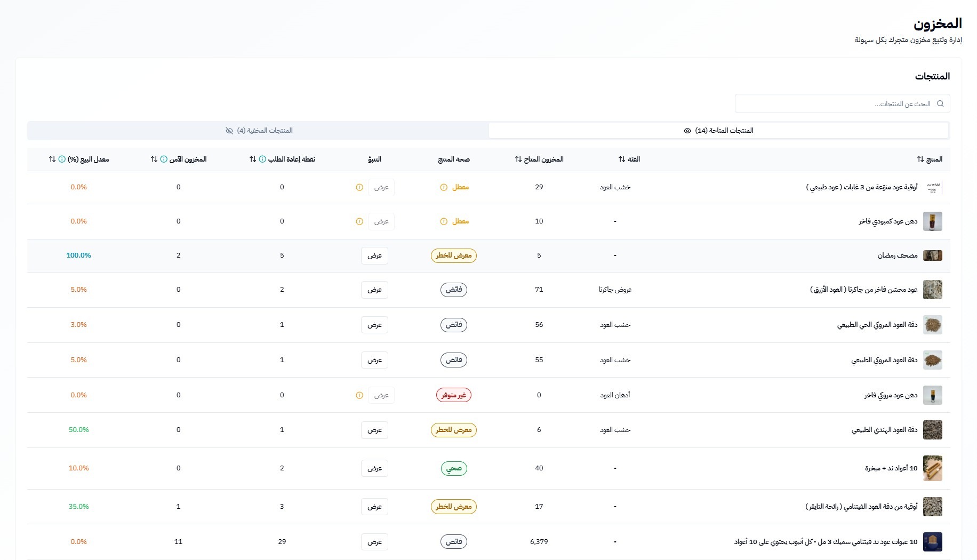Select the المنتجات المتاحة (14) tab
This screenshot has width=977, height=560.
coord(718,131)
